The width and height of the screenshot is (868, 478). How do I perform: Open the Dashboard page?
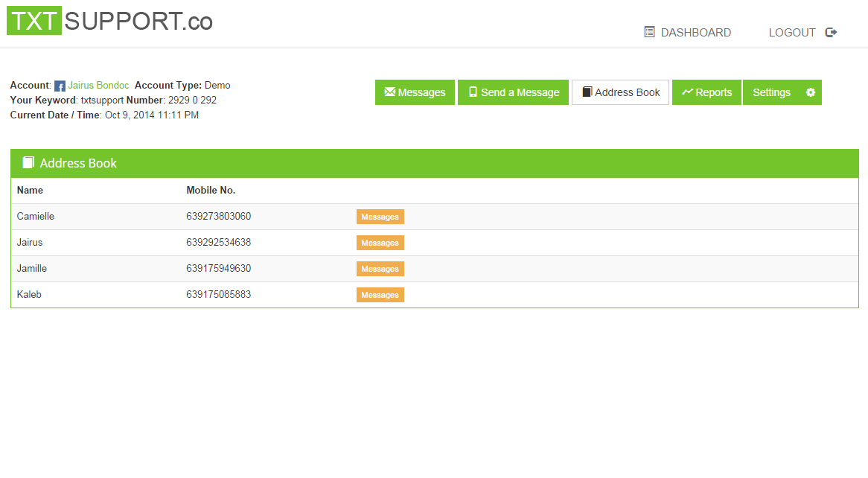tap(695, 33)
